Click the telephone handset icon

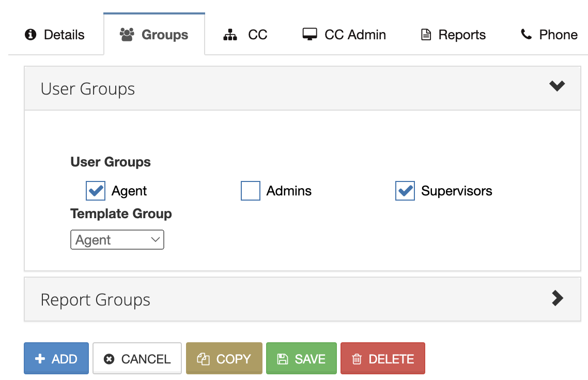[x=526, y=35]
